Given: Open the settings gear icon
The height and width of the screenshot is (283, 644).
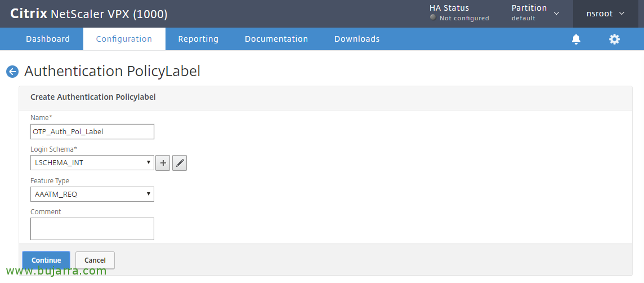Looking at the screenshot, I should [x=614, y=39].
